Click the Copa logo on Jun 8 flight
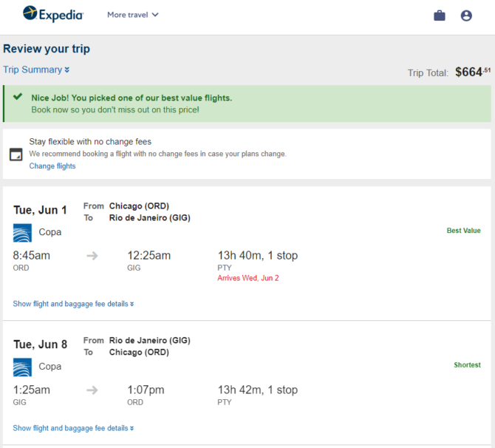 pyautogui.click(x=22, y=367)
